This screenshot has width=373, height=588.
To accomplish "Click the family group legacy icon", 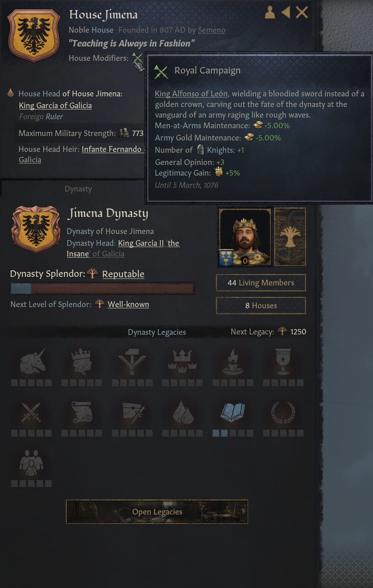I will pos(31,463).
